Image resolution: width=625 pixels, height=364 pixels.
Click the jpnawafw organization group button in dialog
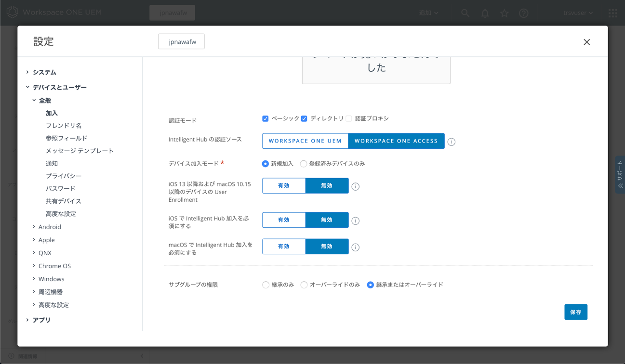[x=181, y=41]
